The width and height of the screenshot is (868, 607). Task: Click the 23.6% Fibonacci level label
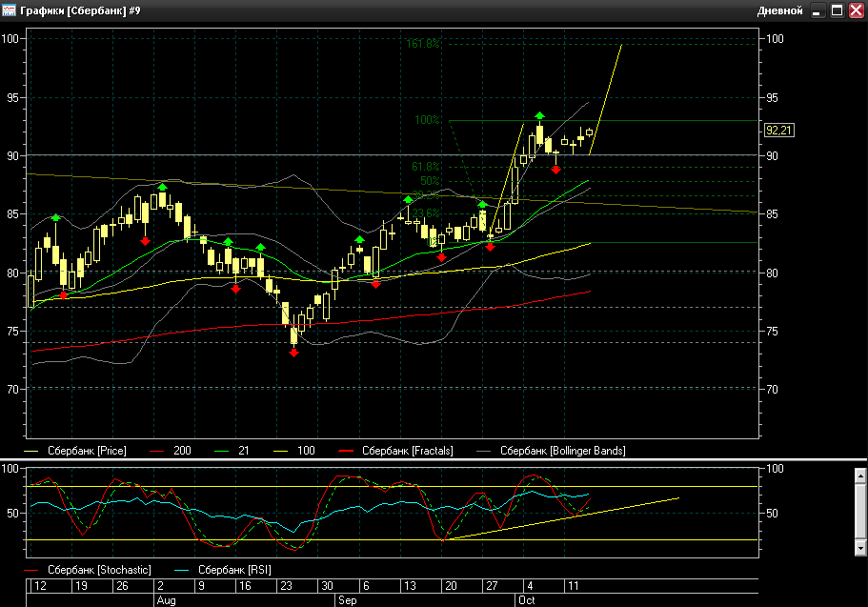pos(426,213)
